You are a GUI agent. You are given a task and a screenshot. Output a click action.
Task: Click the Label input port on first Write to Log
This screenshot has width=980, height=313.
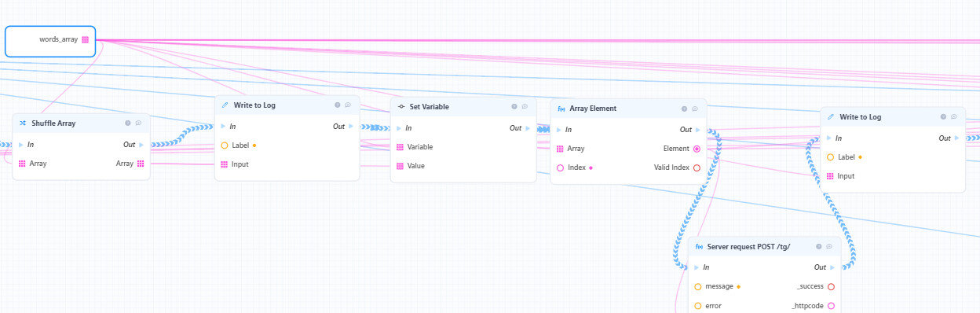click(225, 145)
